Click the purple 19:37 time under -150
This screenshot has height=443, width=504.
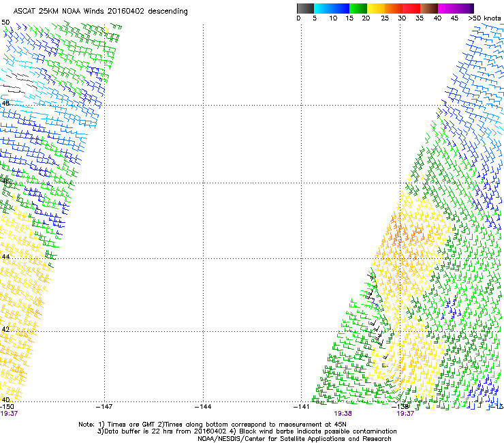tap(9, 414)
